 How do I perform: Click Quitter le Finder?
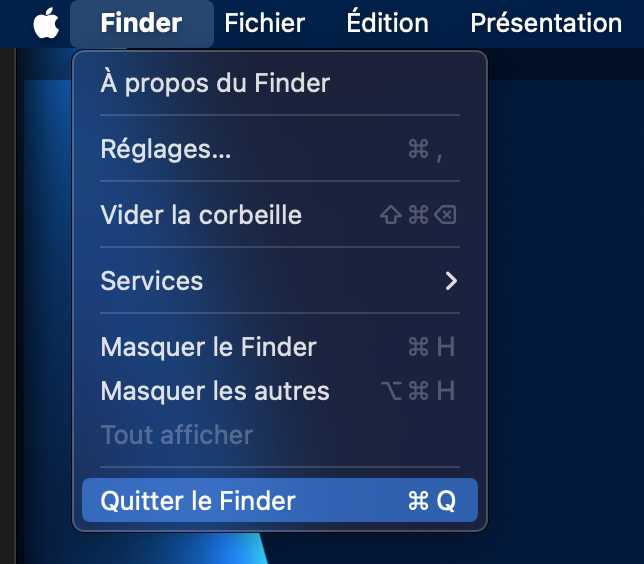click(198, 501)
